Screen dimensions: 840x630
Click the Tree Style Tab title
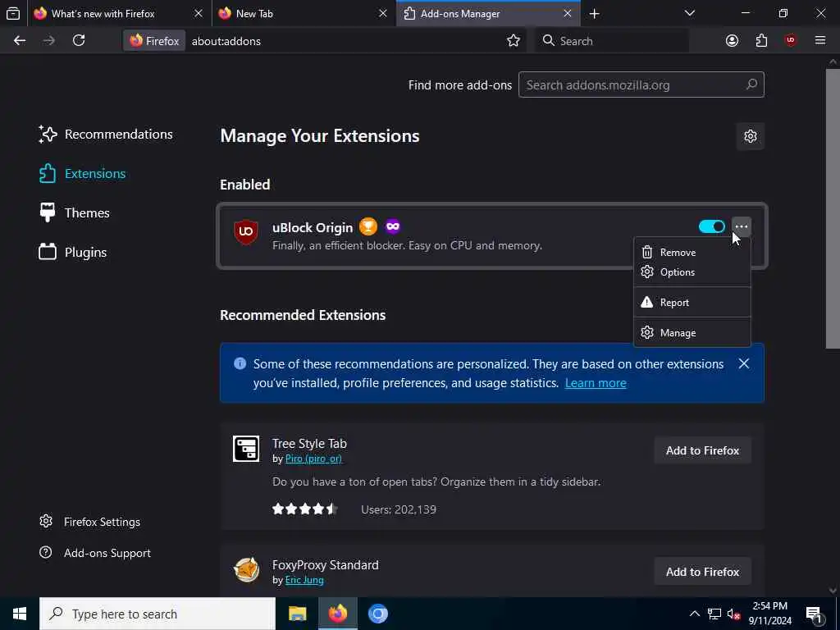coord(309,444)
